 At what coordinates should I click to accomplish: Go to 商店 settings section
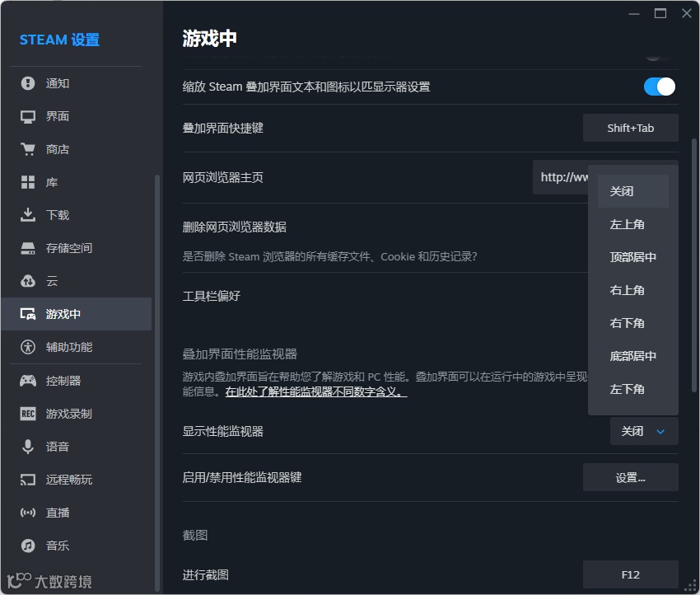tap(77, 149)
